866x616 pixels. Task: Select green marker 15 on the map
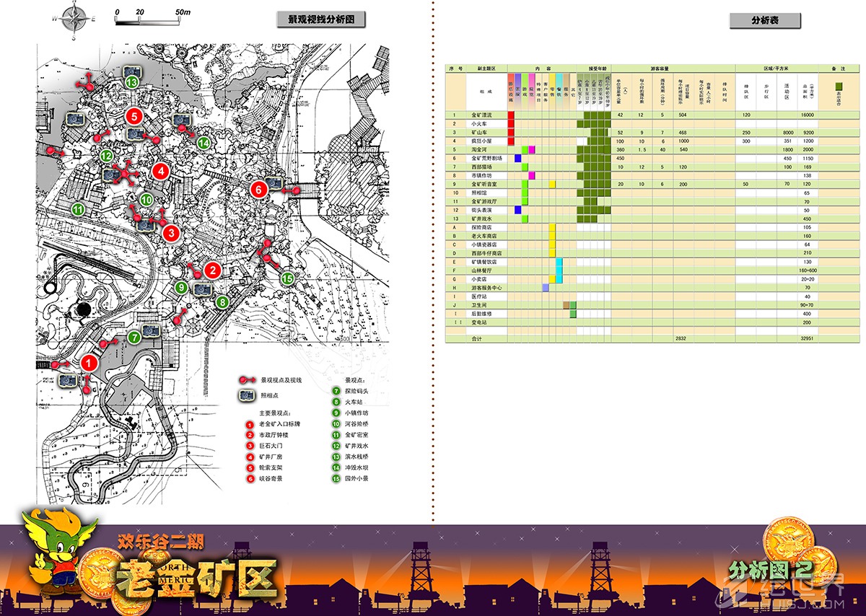pyautogui.click(x=287, y=278)
